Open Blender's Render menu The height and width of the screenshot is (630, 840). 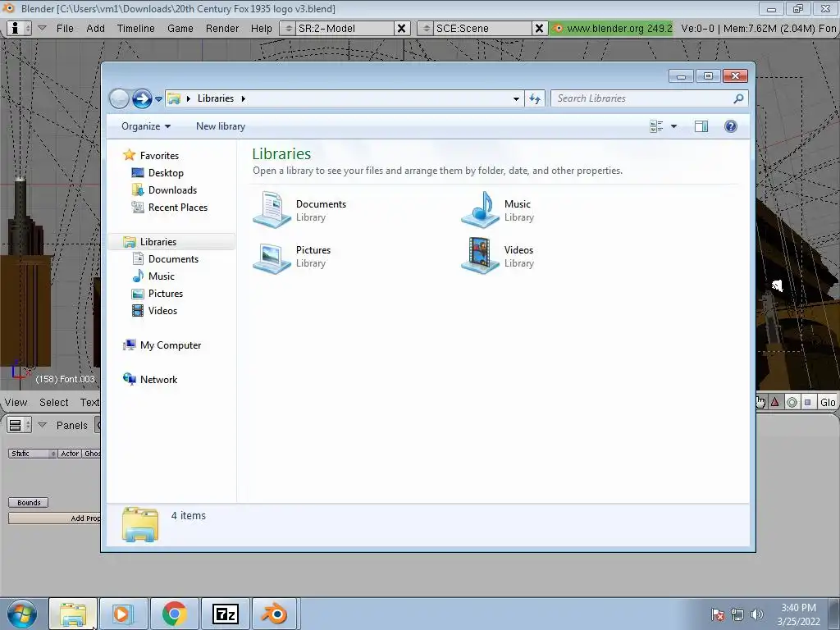coord(221,29)
